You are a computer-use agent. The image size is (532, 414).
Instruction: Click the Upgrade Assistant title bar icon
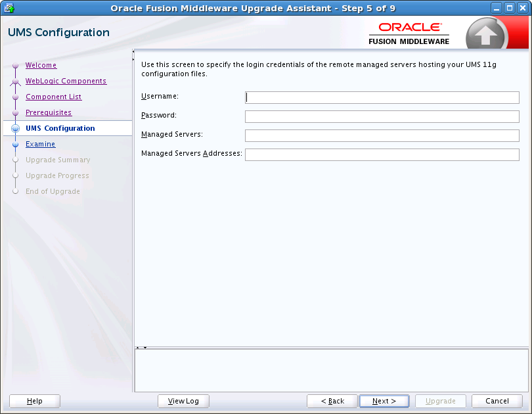[9, 8]
